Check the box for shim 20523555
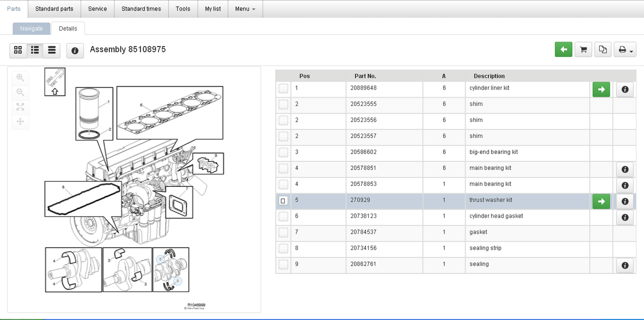This screenshot has width=644, height=320. (x=283, y=104)
